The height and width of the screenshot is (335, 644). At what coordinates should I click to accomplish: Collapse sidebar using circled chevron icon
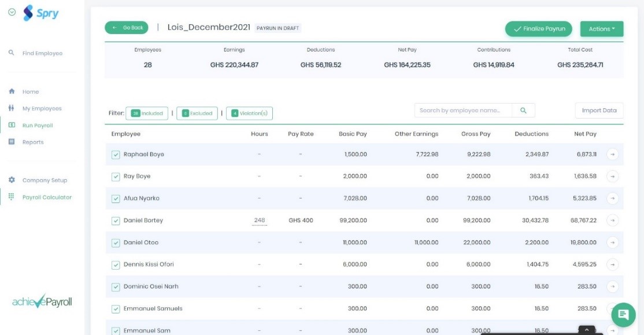pos(12,12)
